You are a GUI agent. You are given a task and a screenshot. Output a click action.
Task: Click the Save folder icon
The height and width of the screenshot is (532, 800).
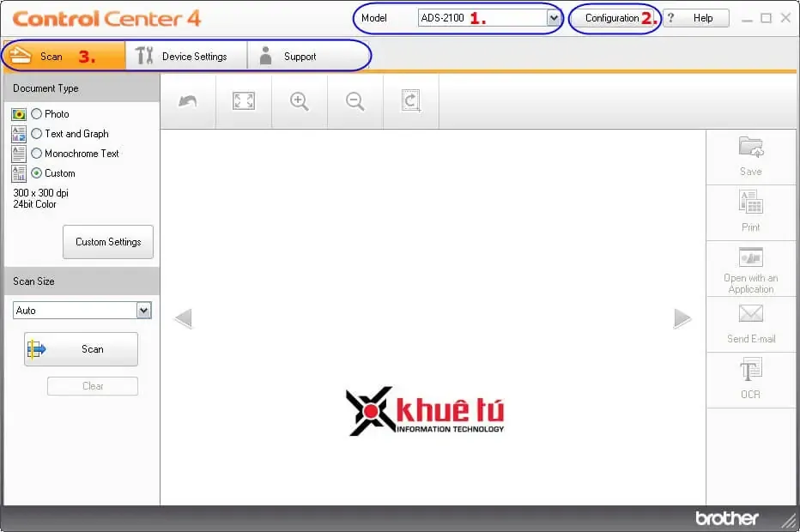(750, 148)
